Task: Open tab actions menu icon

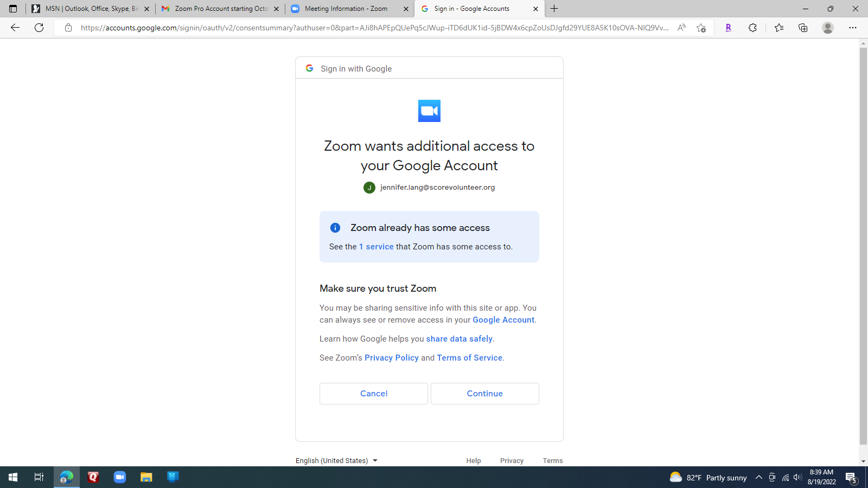Action: pyautogui.click(x=13, y=9)
